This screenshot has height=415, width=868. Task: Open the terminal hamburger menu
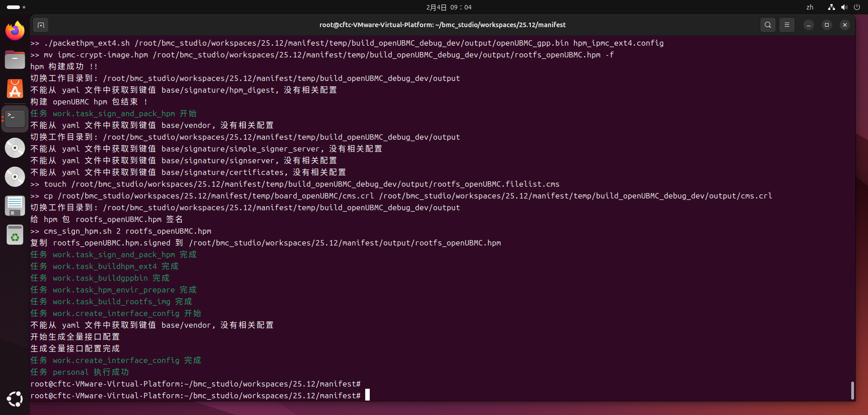787,25
